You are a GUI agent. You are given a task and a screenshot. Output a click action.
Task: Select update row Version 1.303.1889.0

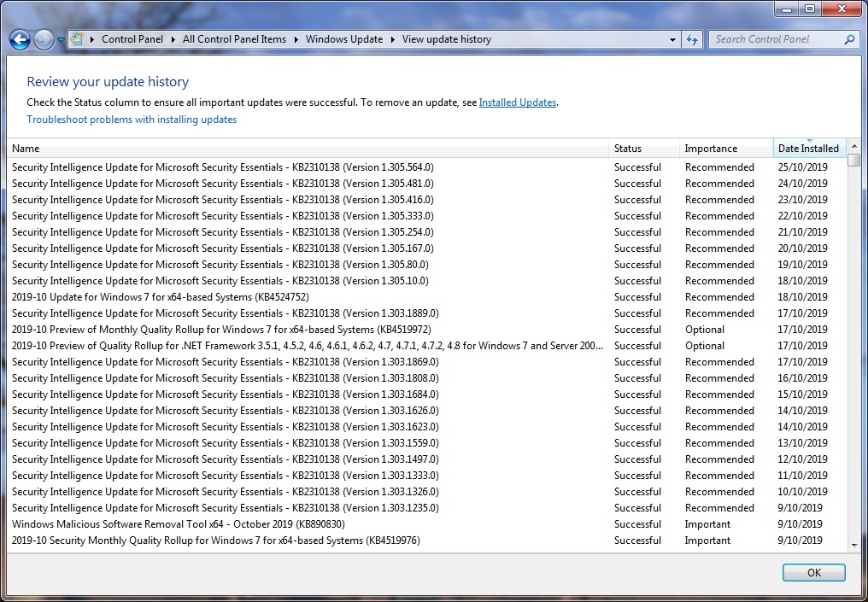tap(426, 313)
